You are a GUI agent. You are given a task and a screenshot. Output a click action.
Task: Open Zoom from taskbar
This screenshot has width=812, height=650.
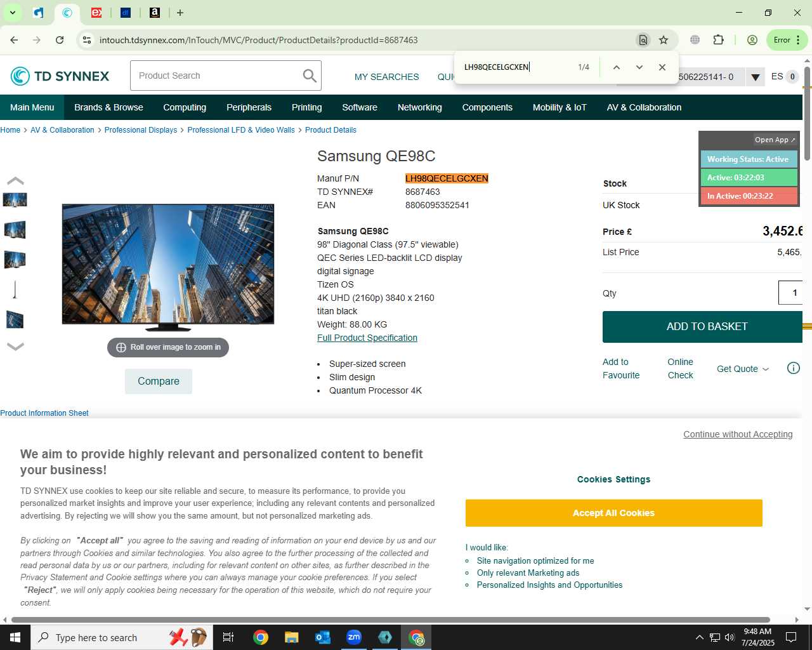point(354,637)
